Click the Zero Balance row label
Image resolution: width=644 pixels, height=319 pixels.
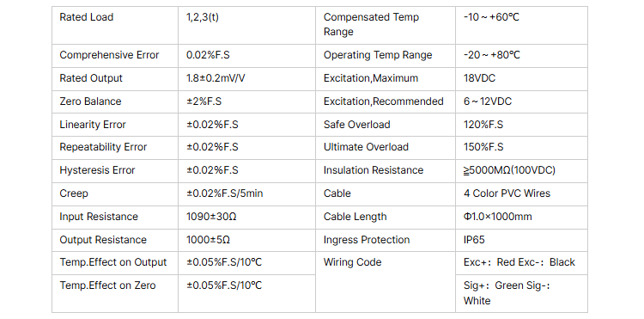click(x=90, y=101)
